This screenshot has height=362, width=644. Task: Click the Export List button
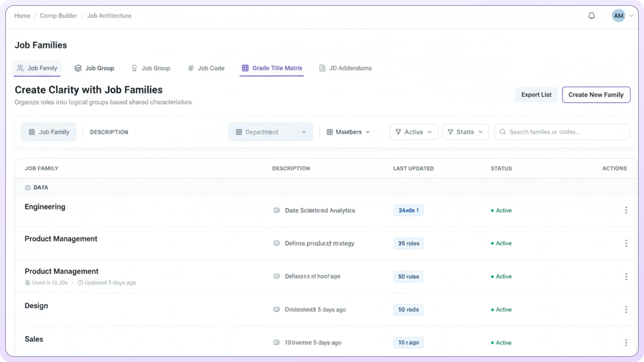click(x=536, y=95)
